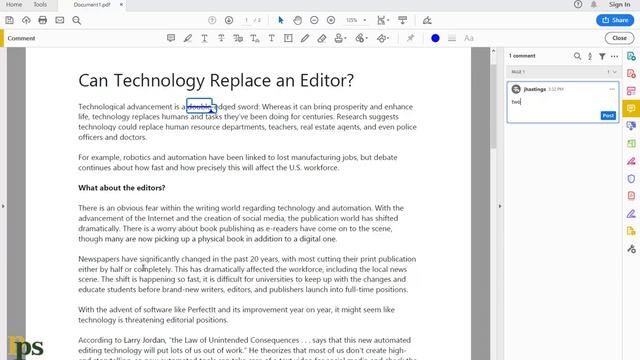Open Edit PDF tool in right sidebar

click(631, 91)
